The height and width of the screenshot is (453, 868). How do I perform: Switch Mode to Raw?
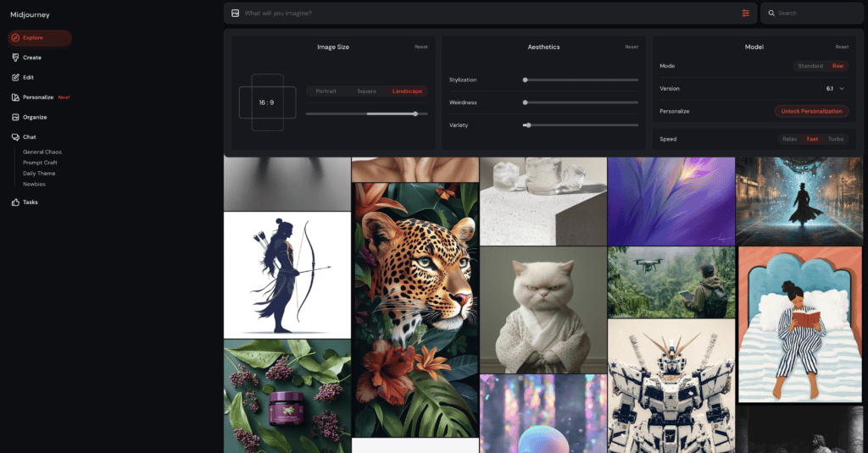[838, 66]
